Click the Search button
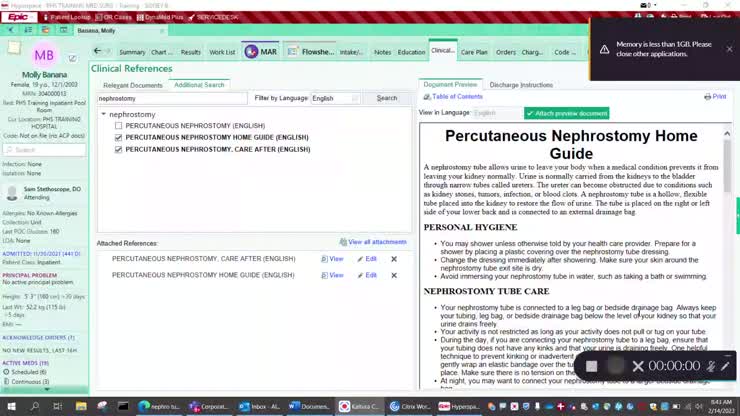Viewport: 740px width, 416px height. pyautogui.click(x=387, y=98)
